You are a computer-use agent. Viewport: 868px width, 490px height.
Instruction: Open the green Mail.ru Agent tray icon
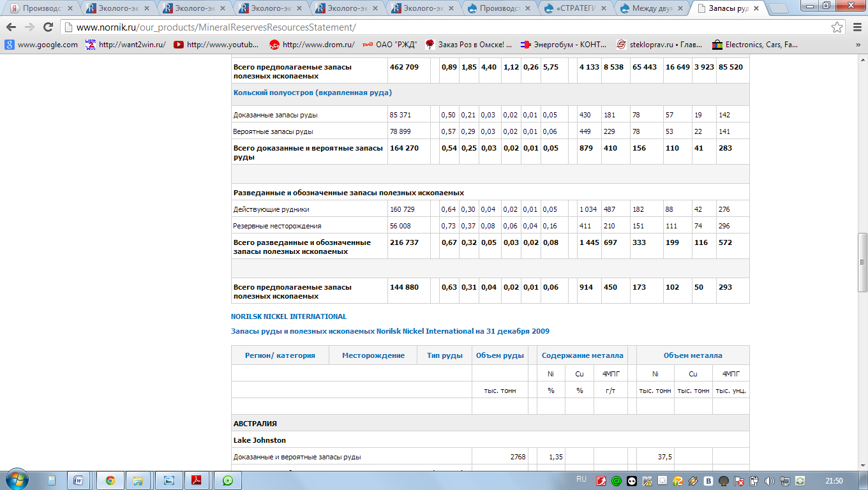point(617,480)
